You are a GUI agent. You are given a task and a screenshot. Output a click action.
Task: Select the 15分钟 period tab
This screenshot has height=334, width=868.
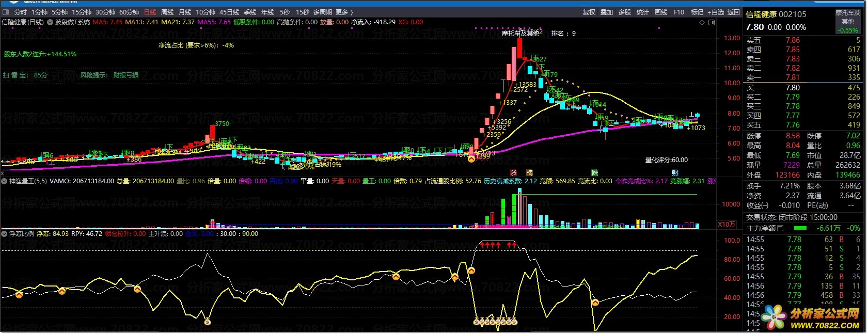point(81,12)
